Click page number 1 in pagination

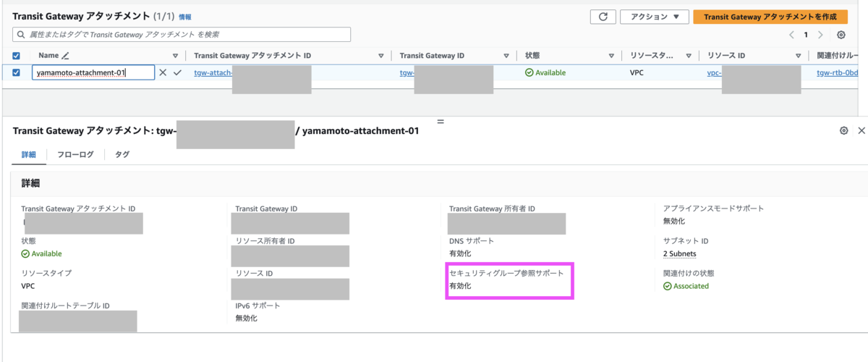point(806,35)
